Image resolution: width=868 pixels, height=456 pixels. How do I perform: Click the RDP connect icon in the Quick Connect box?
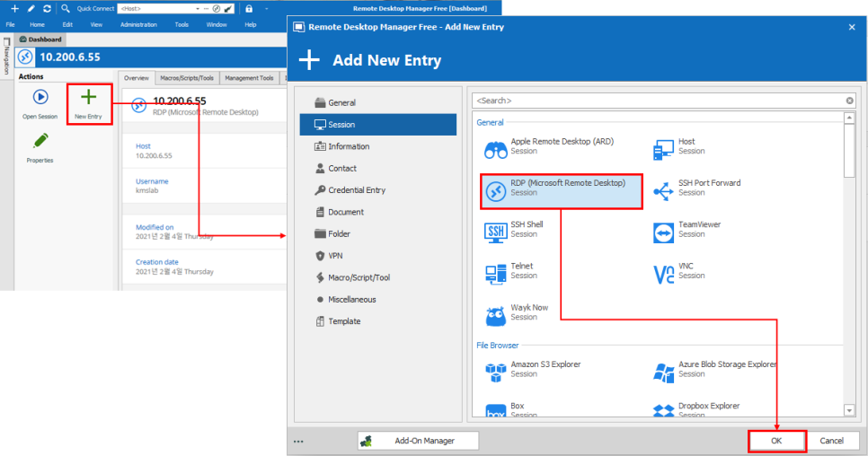(217, 9)
